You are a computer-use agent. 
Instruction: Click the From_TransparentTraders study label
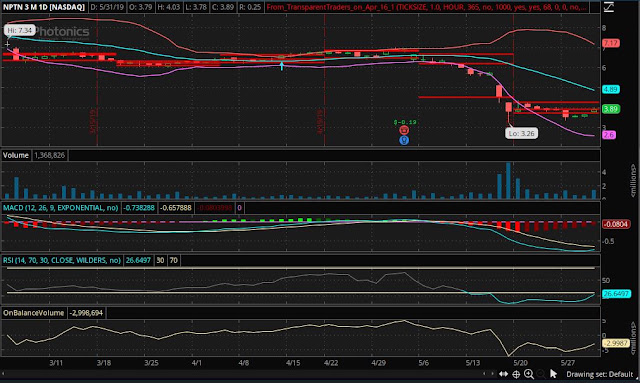(x=427, y=7)
